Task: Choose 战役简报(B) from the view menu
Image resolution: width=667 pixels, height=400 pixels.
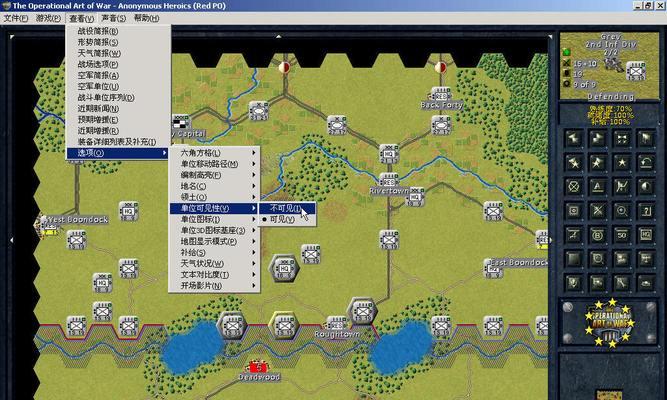Action: tap(119, 31)
